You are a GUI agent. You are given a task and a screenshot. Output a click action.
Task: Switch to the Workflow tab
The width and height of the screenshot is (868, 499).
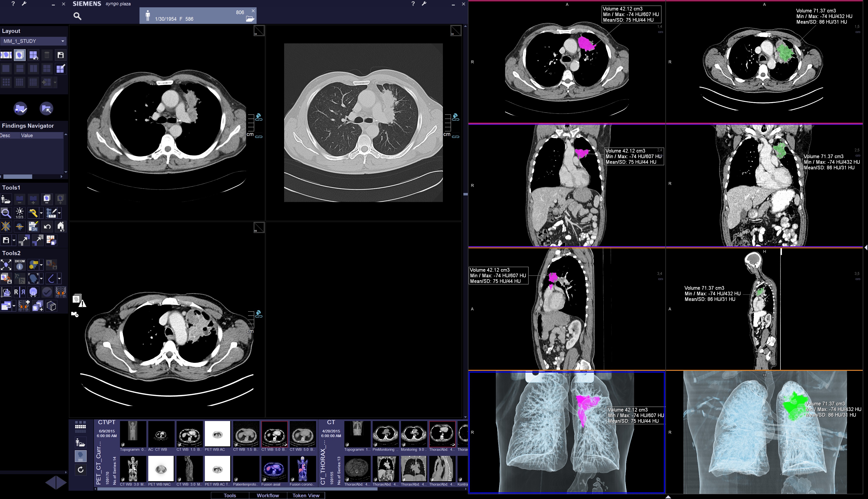coord(268,495)
